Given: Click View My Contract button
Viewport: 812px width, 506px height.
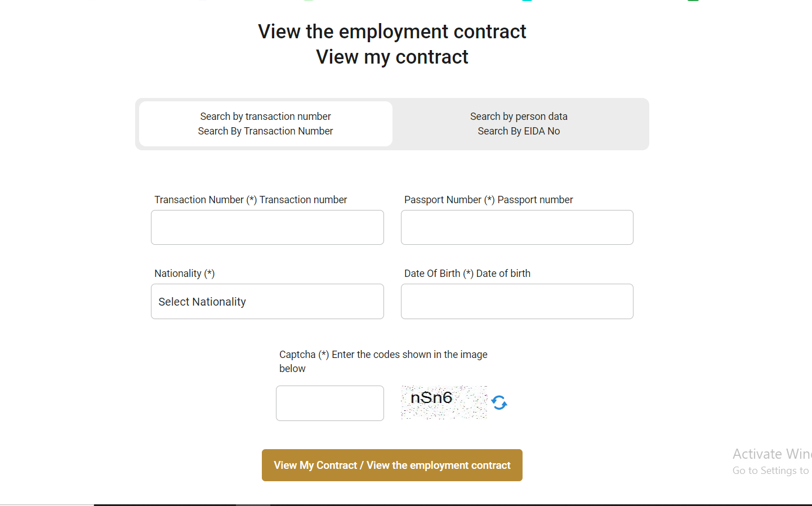Looking at the screenshot, I should 392,465.
